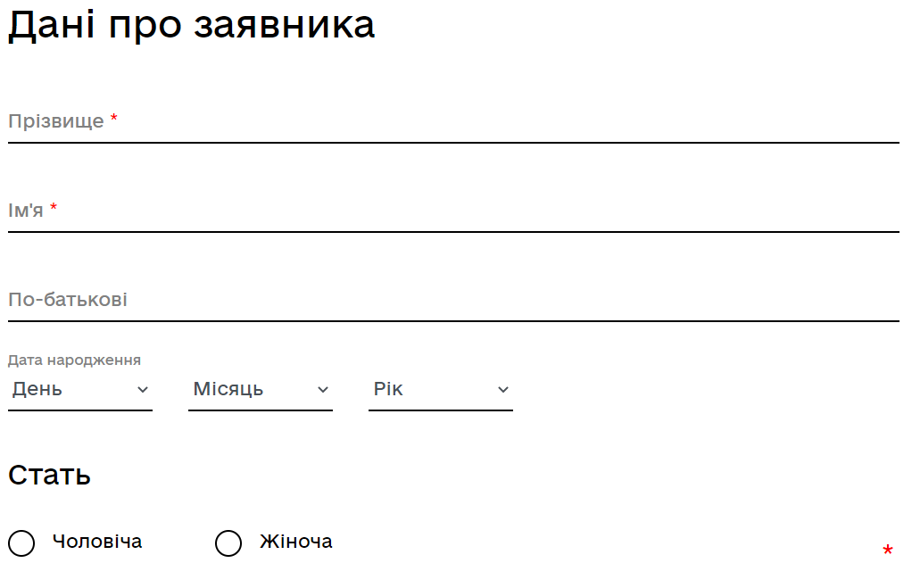The height and width of the screenshot is (588, 912).
Task: Click the chevron arrow next to Місяць
Action: pyautogui.click(x=323, y=390)
